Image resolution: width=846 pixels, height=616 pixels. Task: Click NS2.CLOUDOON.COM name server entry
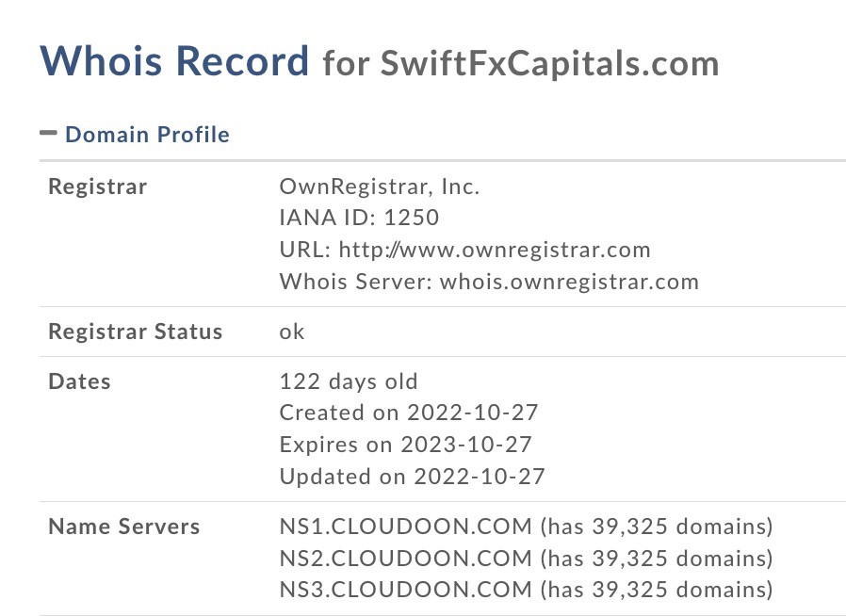tap(527, 559)
